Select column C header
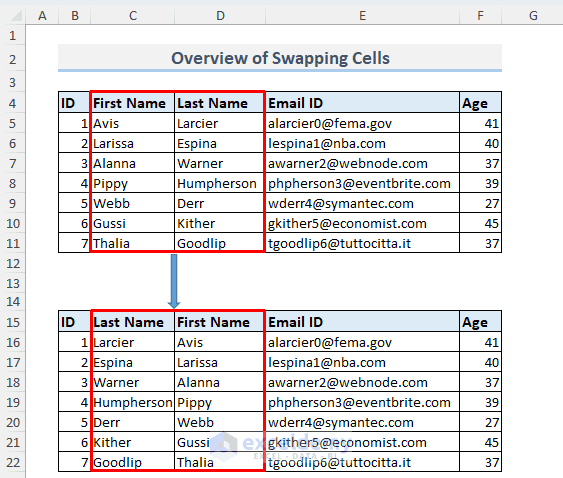Viewport: 563px width, 478px height. 133,15
